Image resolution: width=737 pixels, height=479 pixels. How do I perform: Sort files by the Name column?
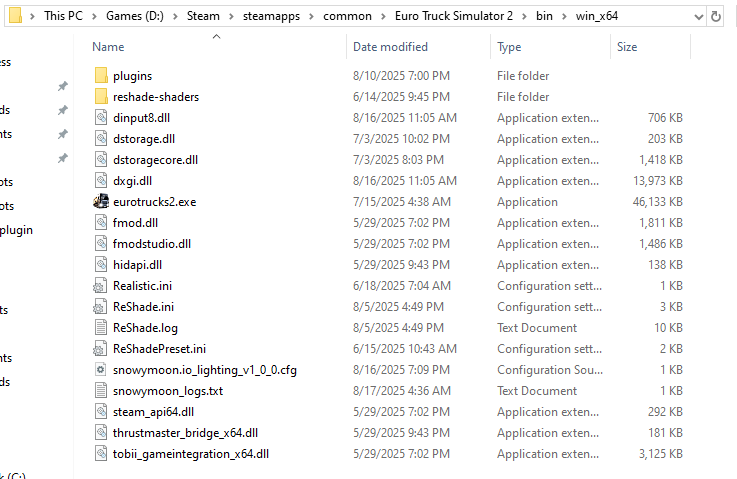108,47
